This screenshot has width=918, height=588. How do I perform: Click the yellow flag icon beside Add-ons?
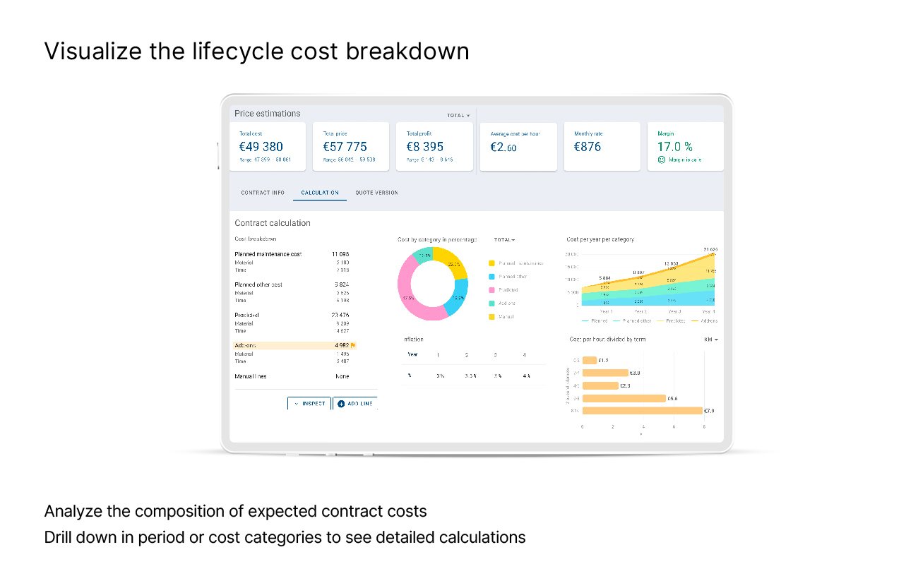pyautogui.click(x=353, y=345)
